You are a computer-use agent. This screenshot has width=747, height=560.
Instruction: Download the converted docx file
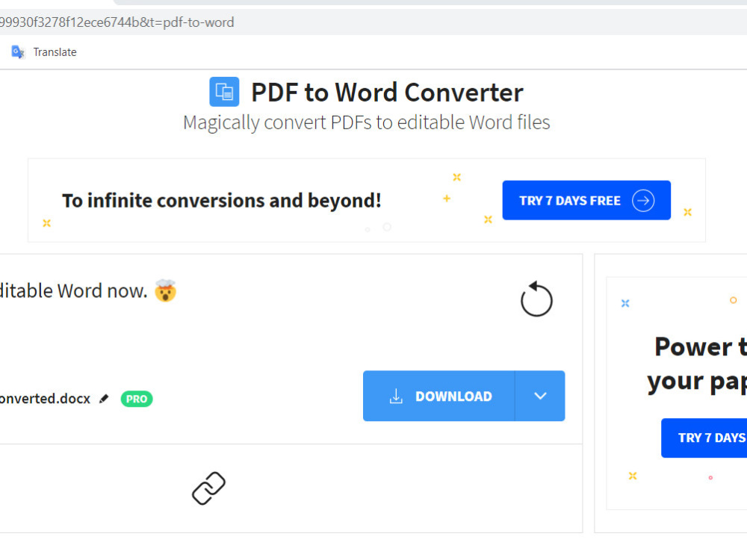click(x=438, y=396)
